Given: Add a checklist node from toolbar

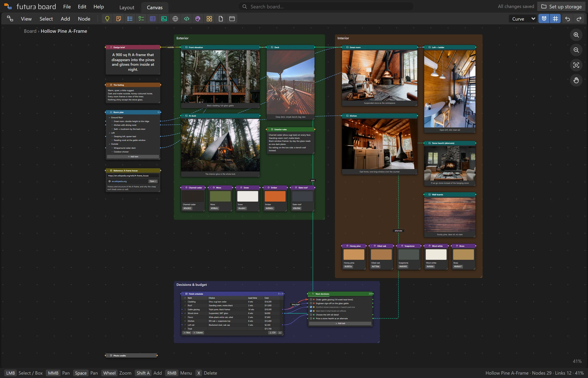Looking at the screenshot, I should 141,19.
